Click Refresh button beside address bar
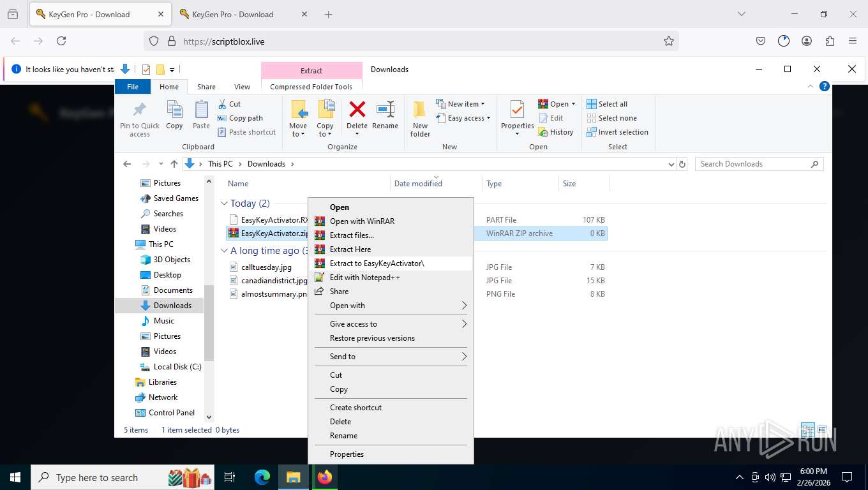The image size is (868, 490). pyautogui.click(x=682, y=164)
